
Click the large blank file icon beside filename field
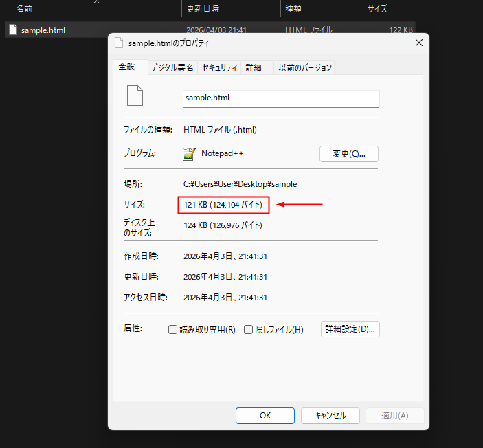point(135,96)
